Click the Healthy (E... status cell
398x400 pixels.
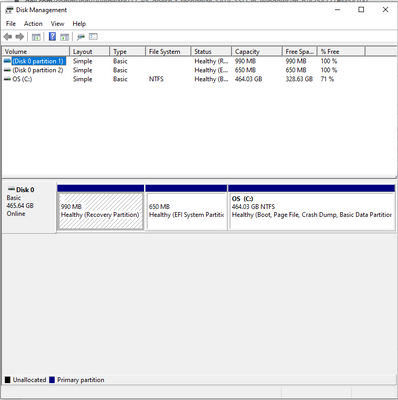click(211, 70)
